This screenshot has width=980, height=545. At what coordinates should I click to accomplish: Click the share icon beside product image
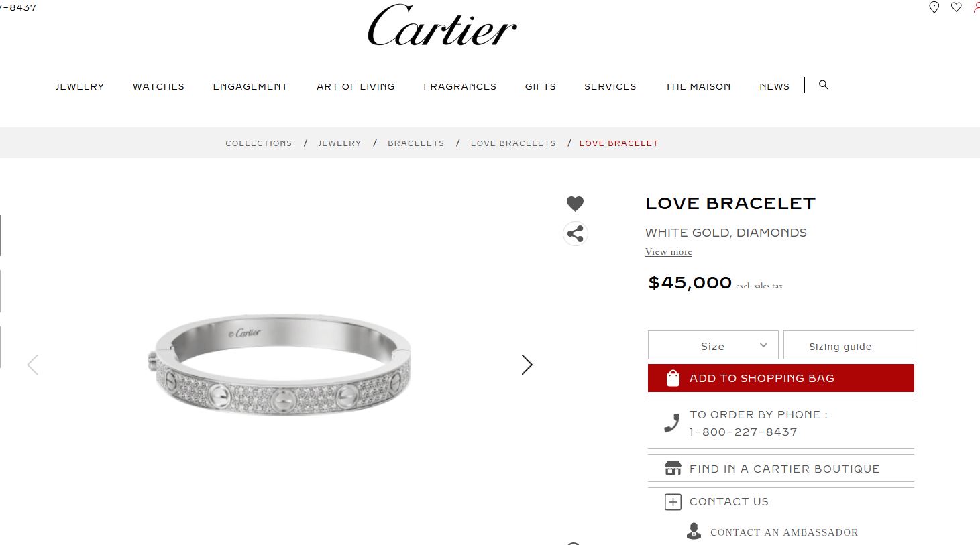575,233
